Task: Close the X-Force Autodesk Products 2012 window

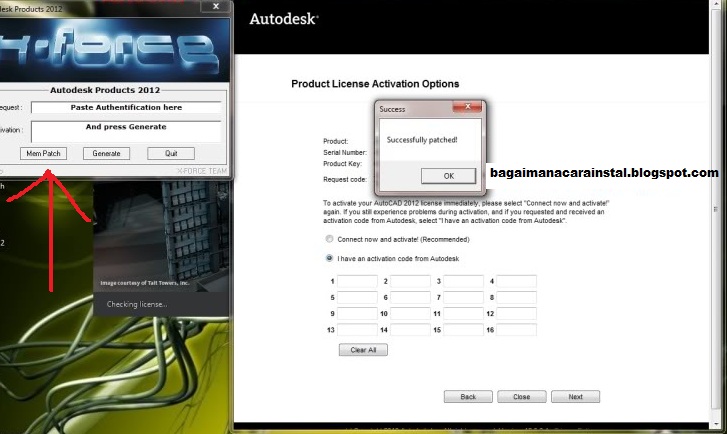Action: pyautogui.click(x=216, y=6)
